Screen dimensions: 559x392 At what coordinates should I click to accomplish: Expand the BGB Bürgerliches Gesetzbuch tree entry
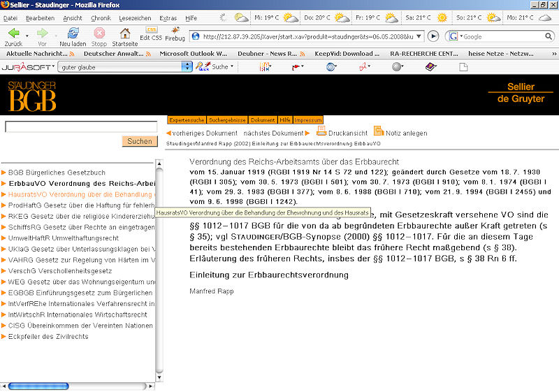(x=3, y=172)
